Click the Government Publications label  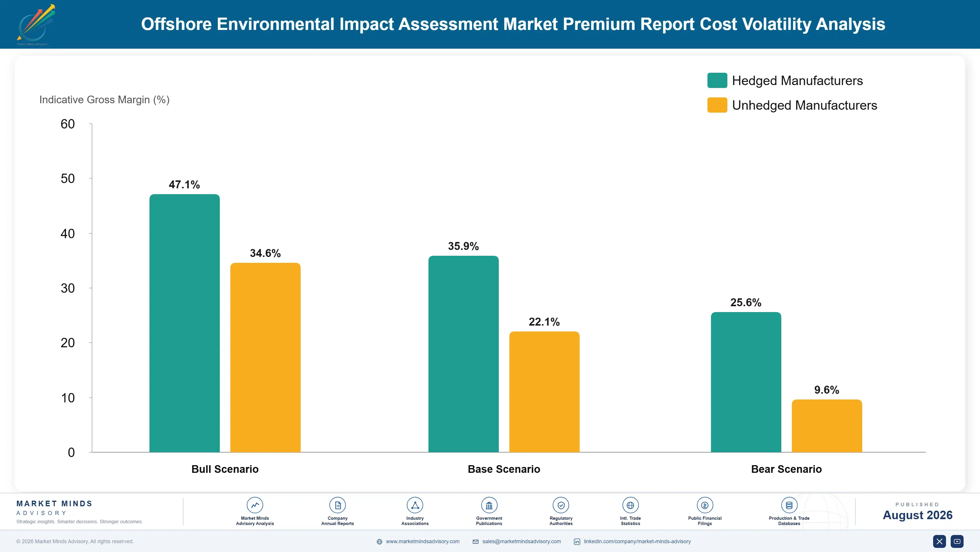[x=489, y=521]
